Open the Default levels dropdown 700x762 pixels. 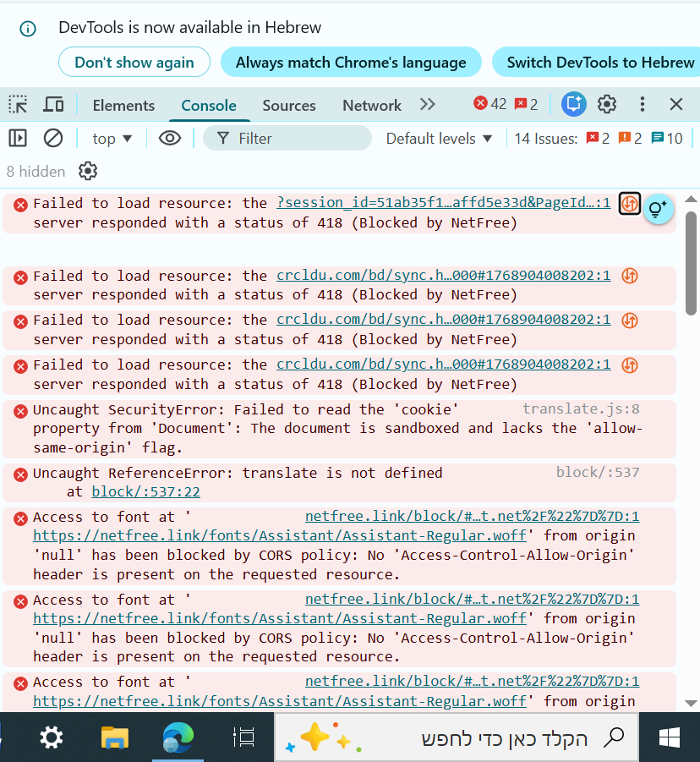pos(439,139)
